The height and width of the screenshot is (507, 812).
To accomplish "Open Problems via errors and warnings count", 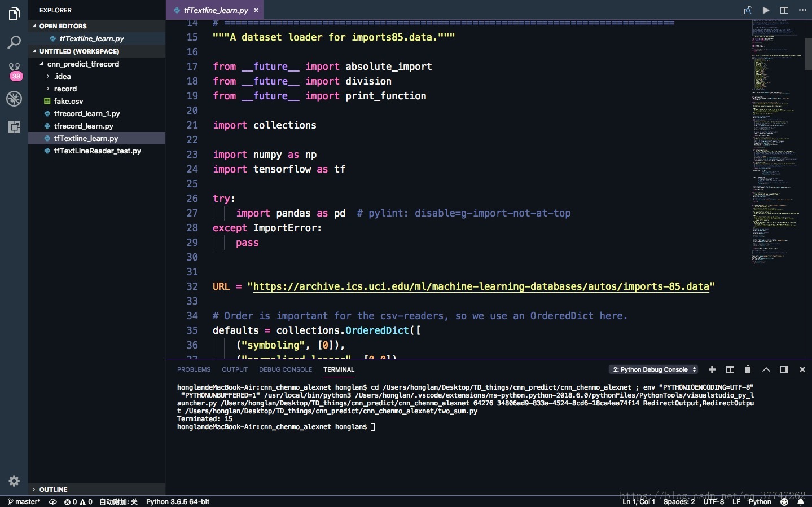I will [78, 502].
